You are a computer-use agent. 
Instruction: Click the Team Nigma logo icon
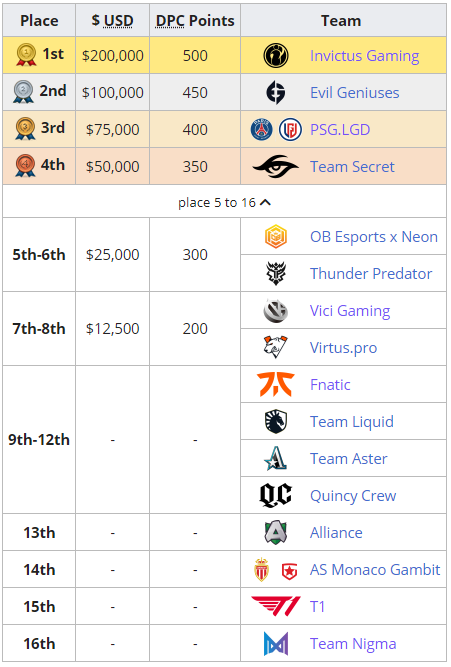[x=276, y=644]
